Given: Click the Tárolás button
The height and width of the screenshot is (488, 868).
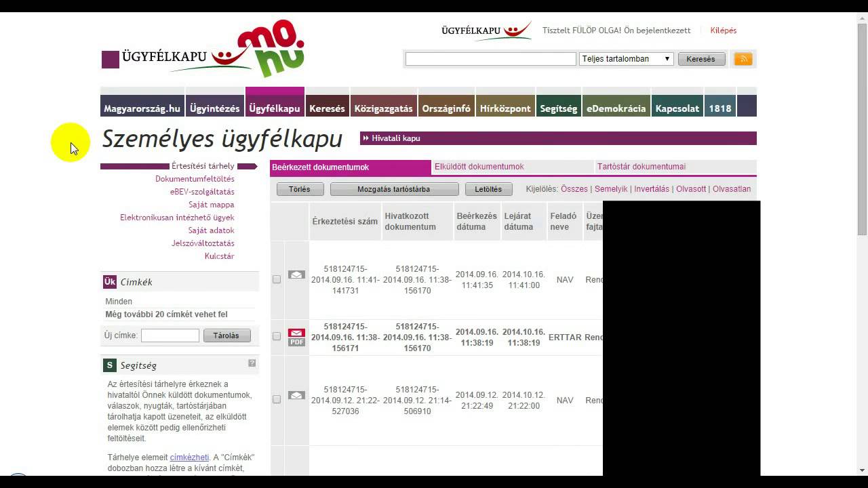Looking at the screenshot, I should [226, 335].
